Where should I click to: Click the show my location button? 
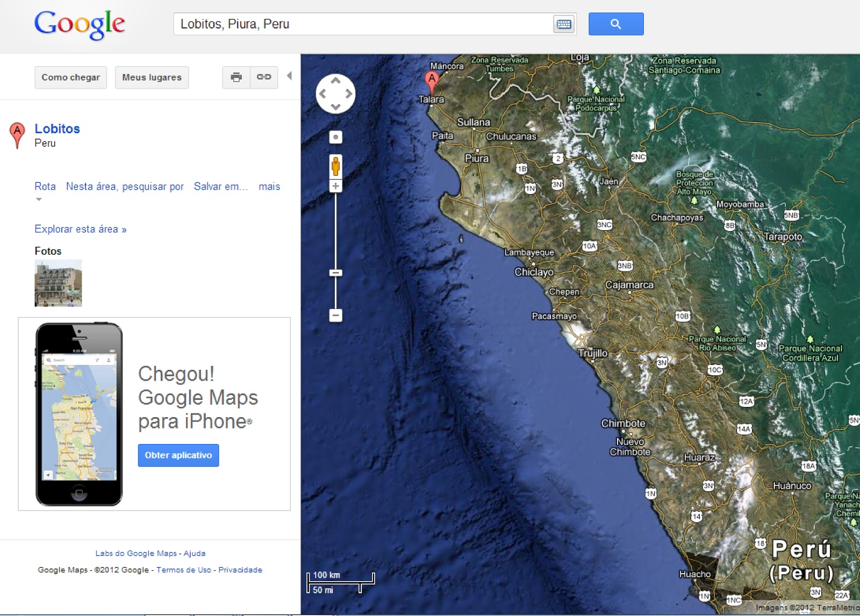coord(335,137)
